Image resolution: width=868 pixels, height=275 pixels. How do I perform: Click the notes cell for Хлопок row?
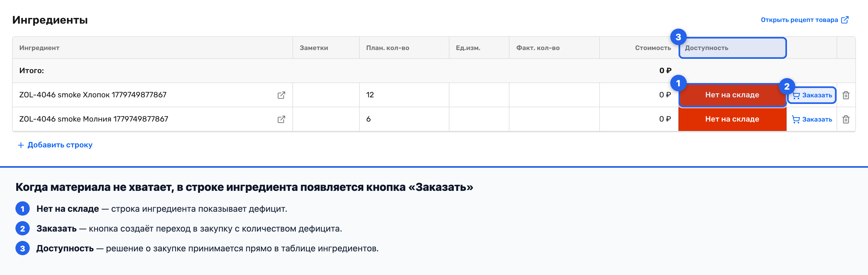326,95
